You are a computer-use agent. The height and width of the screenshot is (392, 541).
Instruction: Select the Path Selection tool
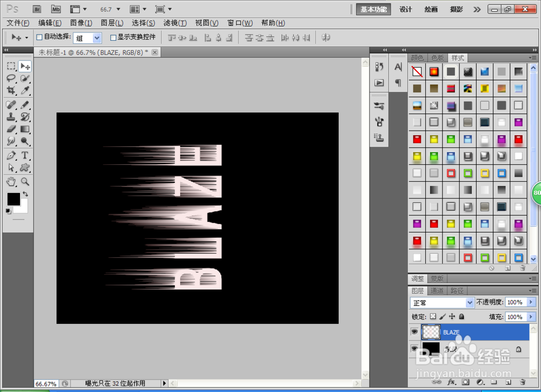11,168
